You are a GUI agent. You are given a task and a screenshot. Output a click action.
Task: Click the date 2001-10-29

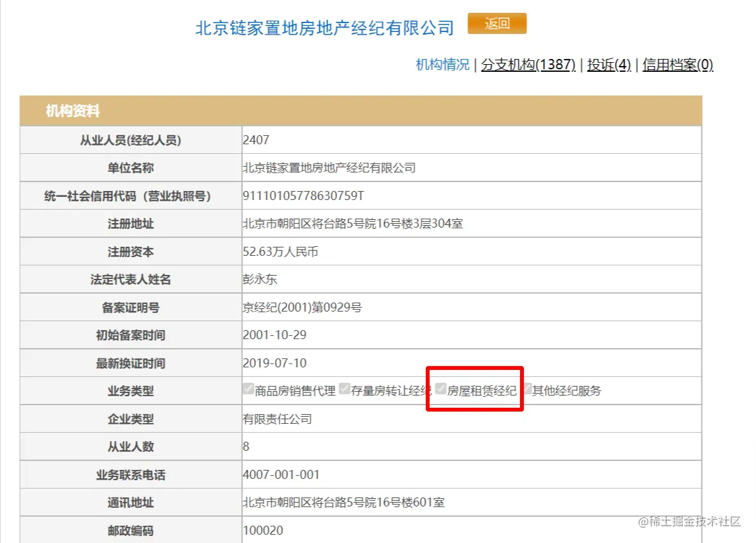274,335
